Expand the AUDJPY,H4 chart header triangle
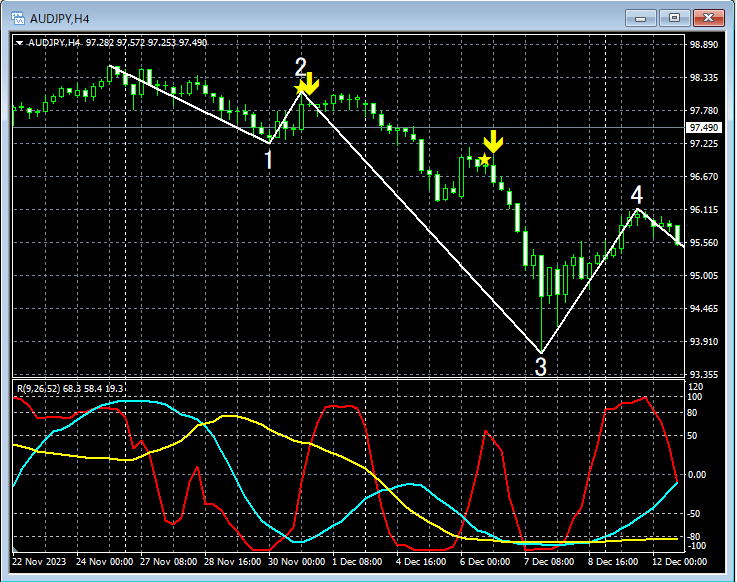The width and height of the screenshot is (737, 582). 19,43
